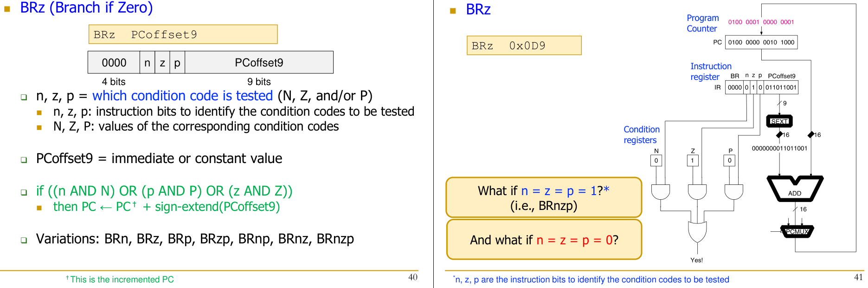Image resolution: width=868 pixels, height=288 pixels.
Task: Click the square bullet before PCoffset9 = immediate
Action: 24,160
